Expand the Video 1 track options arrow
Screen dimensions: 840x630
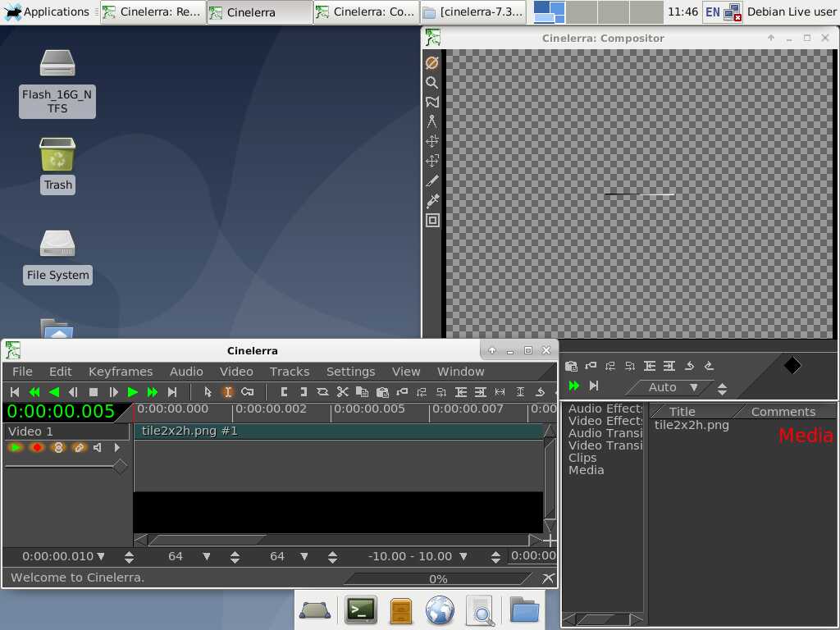tap(117, 447)
